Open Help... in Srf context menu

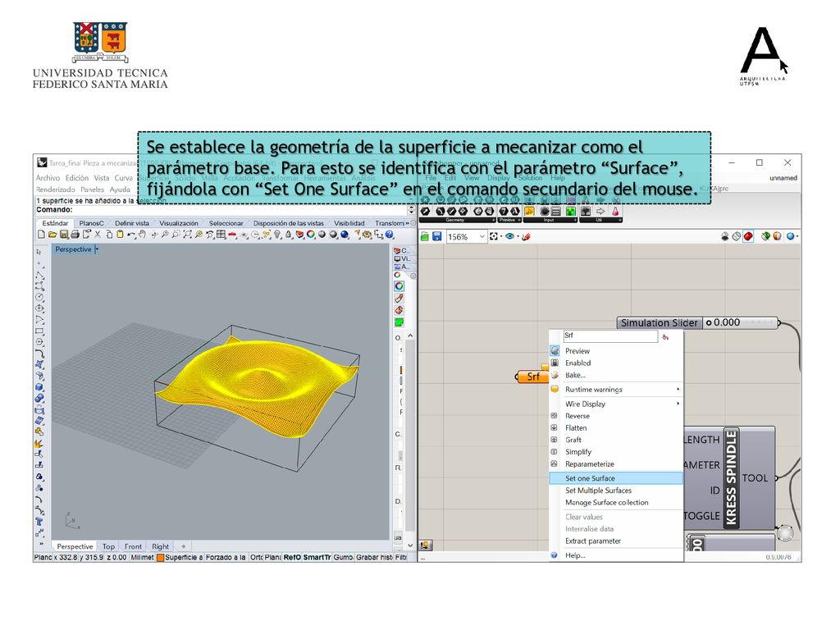(616, 555)
